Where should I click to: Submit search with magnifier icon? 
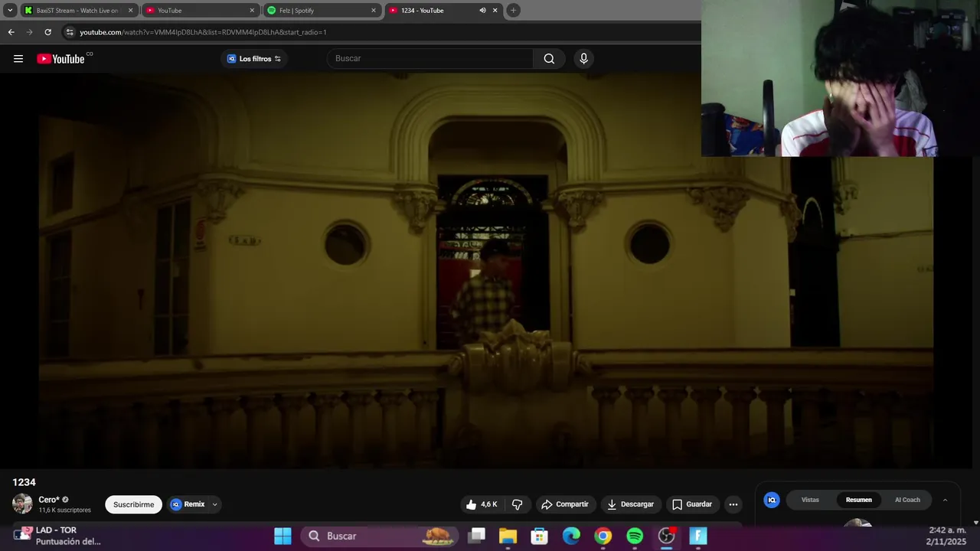pyautogui.click(x=549, y=59)
